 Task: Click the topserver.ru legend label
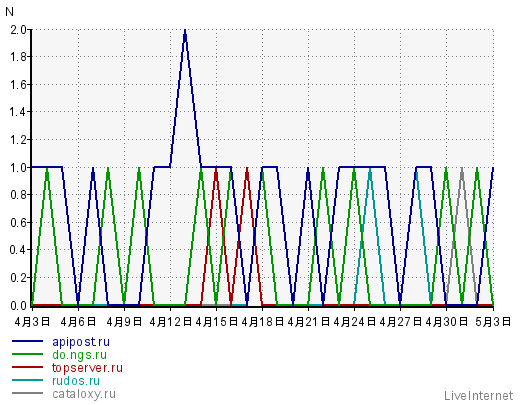click(x=87, y=368)
